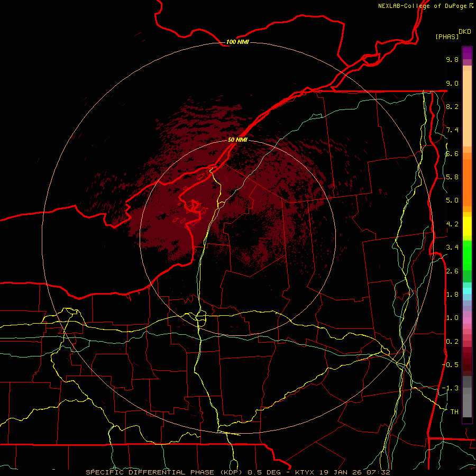Click the 4.2 value on the color scale
The width and height of the screenshot is (476, 476).
[x=452, y=224]
